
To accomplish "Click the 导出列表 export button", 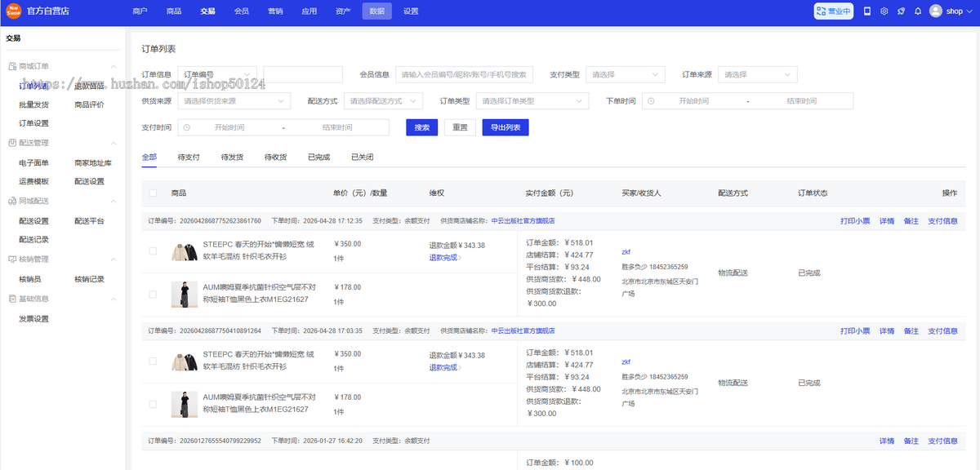I will (x=506, y=127).
